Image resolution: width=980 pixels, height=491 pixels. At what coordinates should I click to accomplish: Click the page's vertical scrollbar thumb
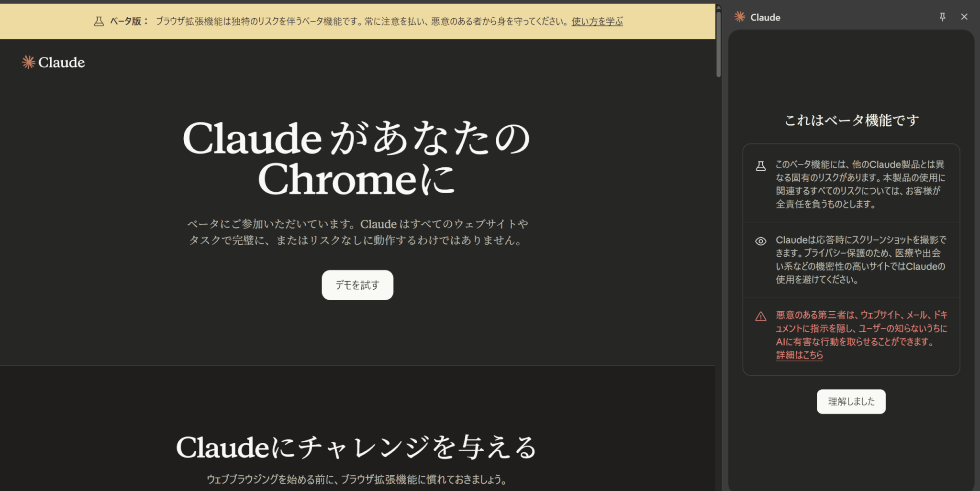click(718, 44)
